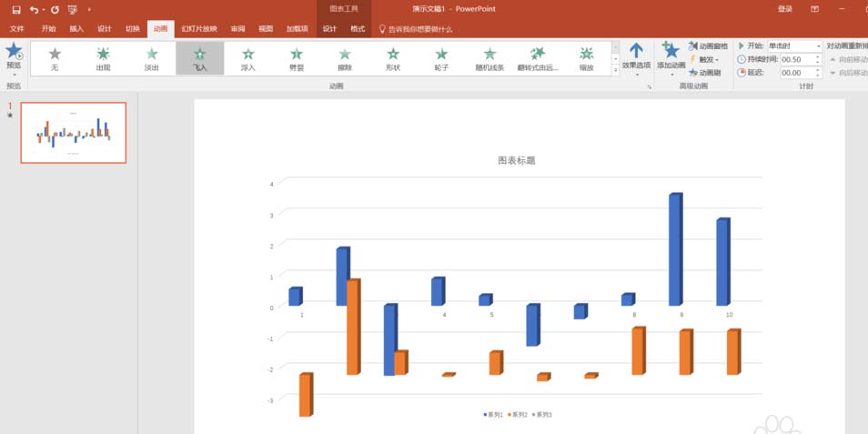Apply the 出现 (Appear) animation effect
Screen dimensions: 868x434
click(x=103, y=58)
